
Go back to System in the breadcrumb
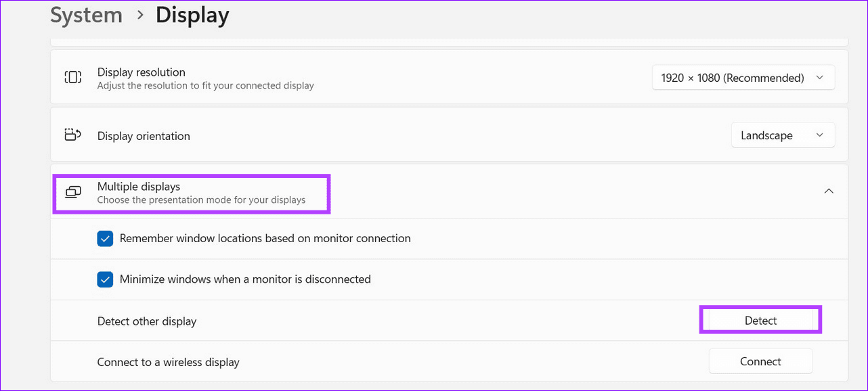point(86,15)
